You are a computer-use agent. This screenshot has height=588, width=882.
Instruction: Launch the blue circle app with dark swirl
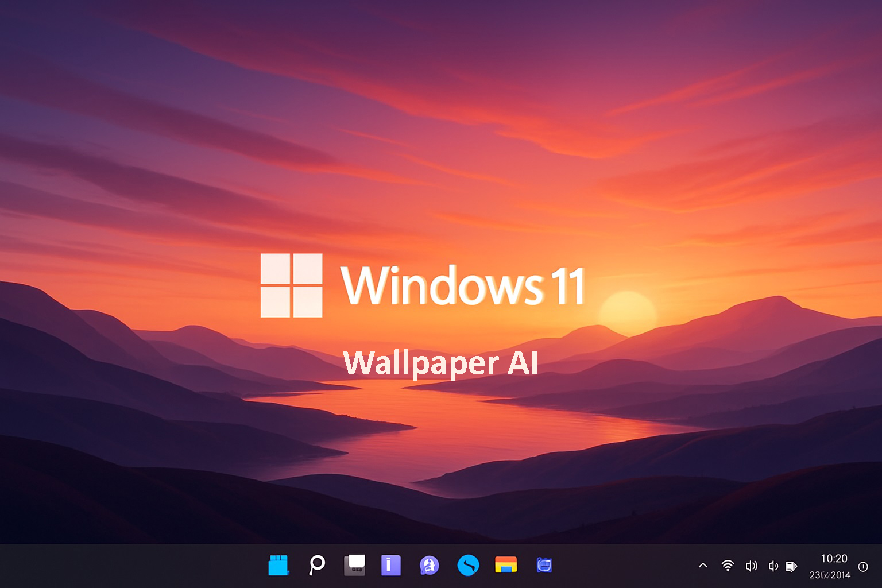468,565
